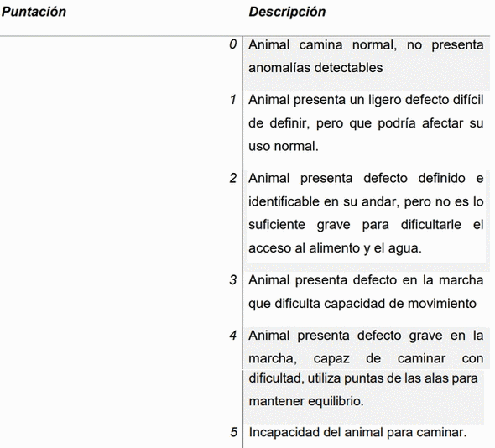Select score number 4

coord(233,336)
